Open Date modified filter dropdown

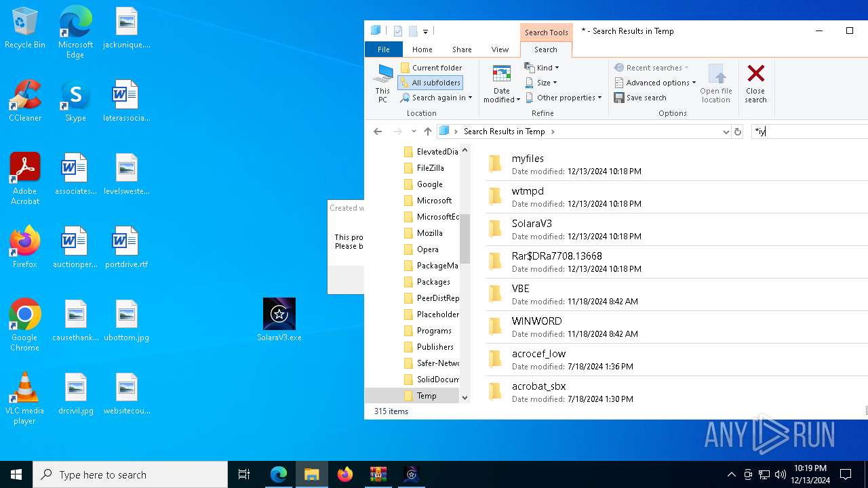pyautogui.click(x=502, y=84)
